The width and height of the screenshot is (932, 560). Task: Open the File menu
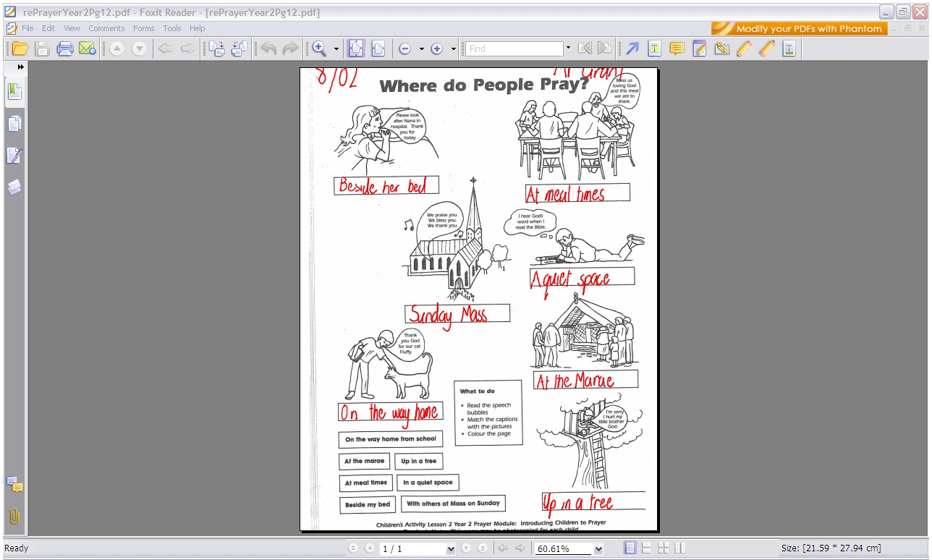[x=27, y=28]
